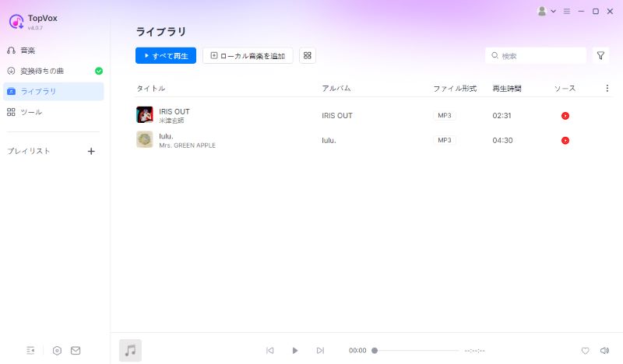
Task: Open the mail feedback icon
Action: coord(76,351)
